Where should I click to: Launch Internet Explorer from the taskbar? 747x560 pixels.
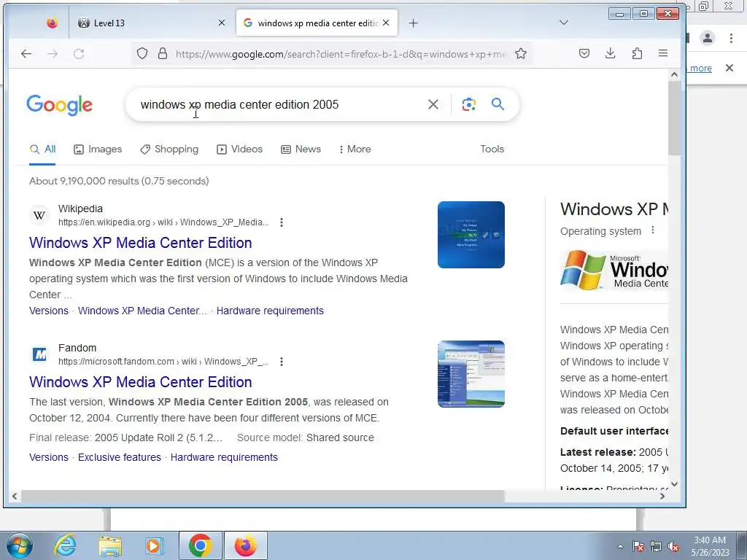pos(65,545)
